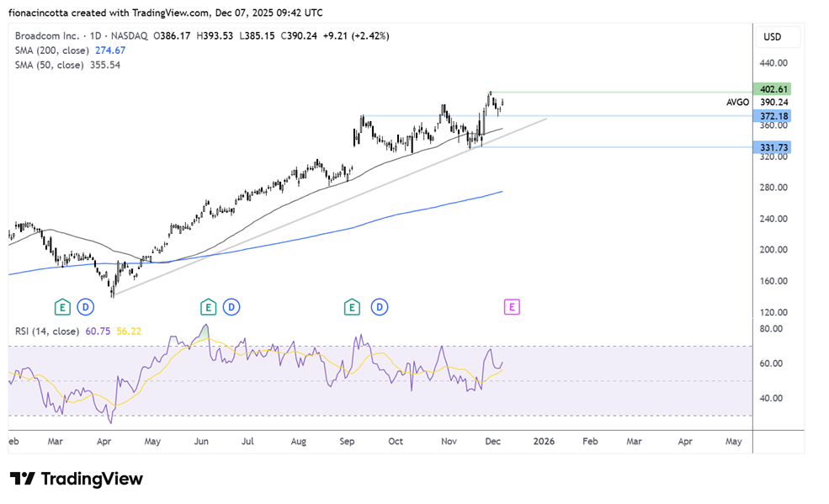
Task: Click the 402.61 green price label
Action: click(772, 88)
